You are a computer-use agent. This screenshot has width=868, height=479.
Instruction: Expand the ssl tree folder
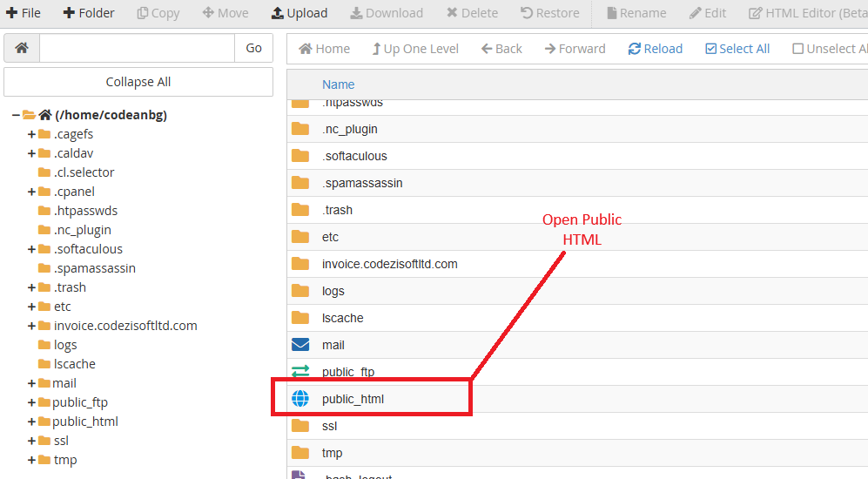(31, 442)
